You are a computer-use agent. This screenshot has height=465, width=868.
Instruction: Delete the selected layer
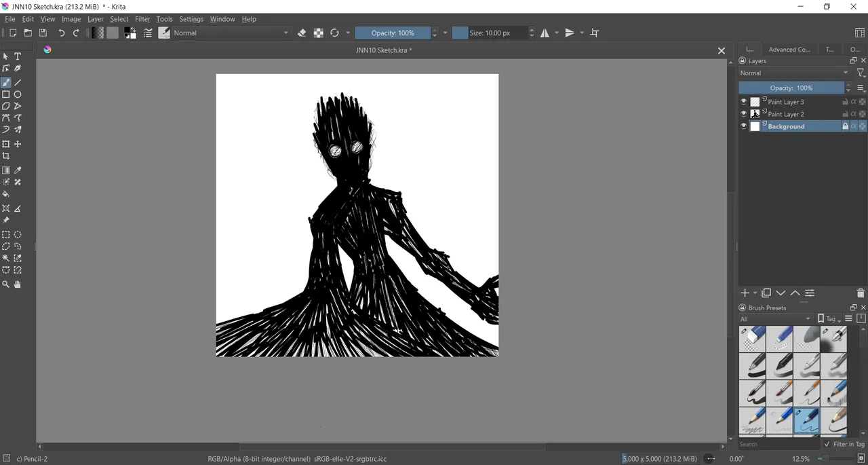pos(861,293)
